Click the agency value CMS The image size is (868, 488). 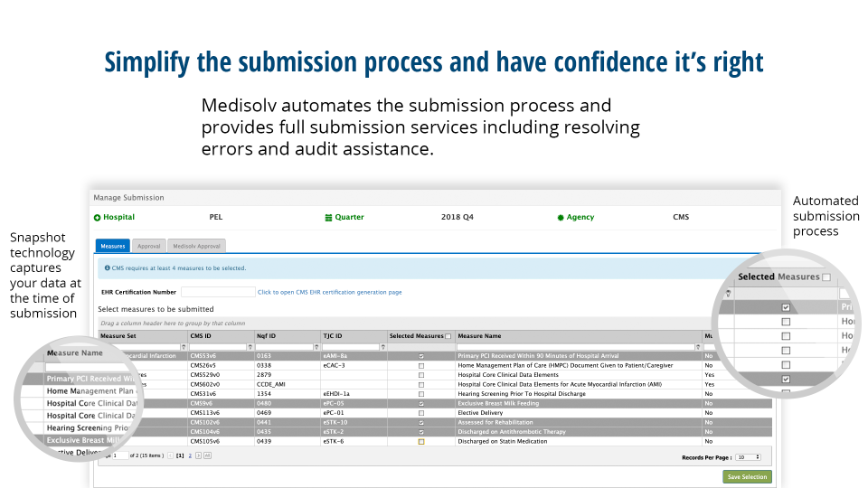click(681, 217)
